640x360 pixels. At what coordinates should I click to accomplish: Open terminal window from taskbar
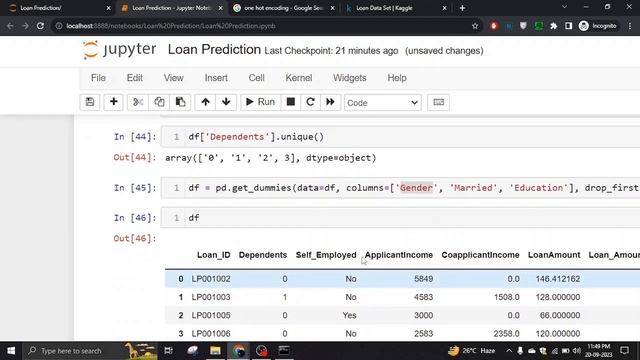coord(284,351)
